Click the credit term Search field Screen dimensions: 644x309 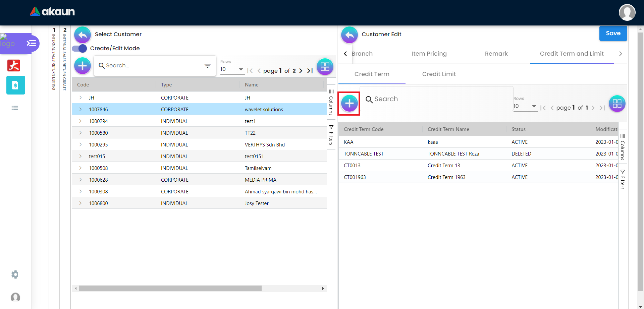point(436,99)
